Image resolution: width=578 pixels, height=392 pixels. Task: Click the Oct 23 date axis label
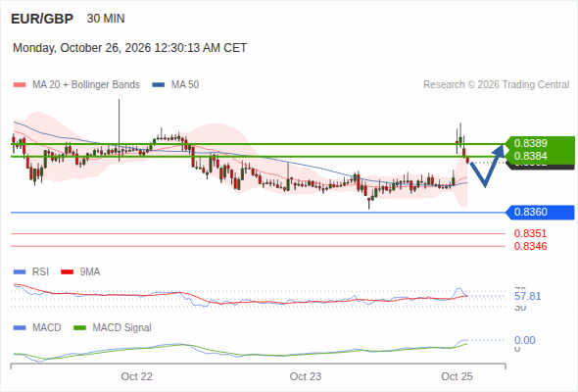click(306, 376)
